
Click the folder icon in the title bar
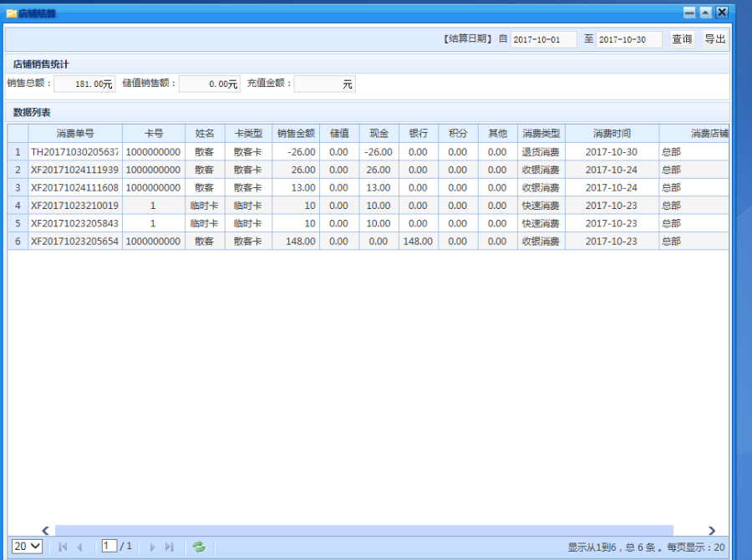tap(11, 13)
